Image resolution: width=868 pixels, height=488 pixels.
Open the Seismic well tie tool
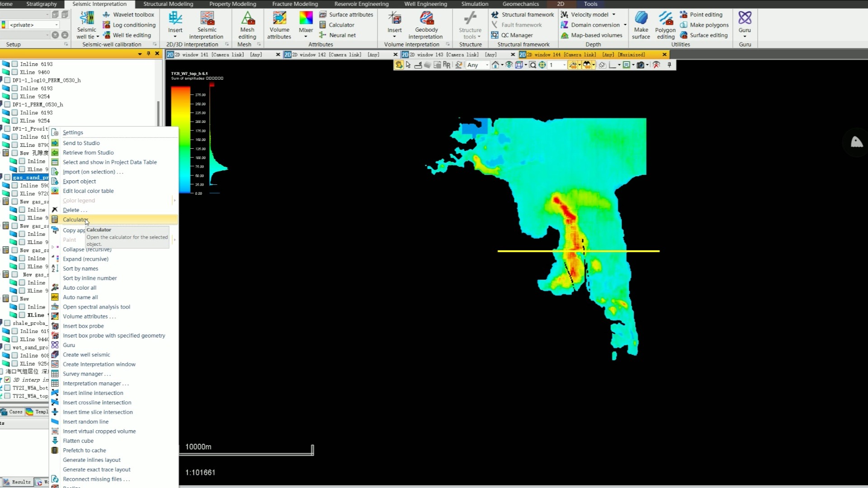point(87,25)
